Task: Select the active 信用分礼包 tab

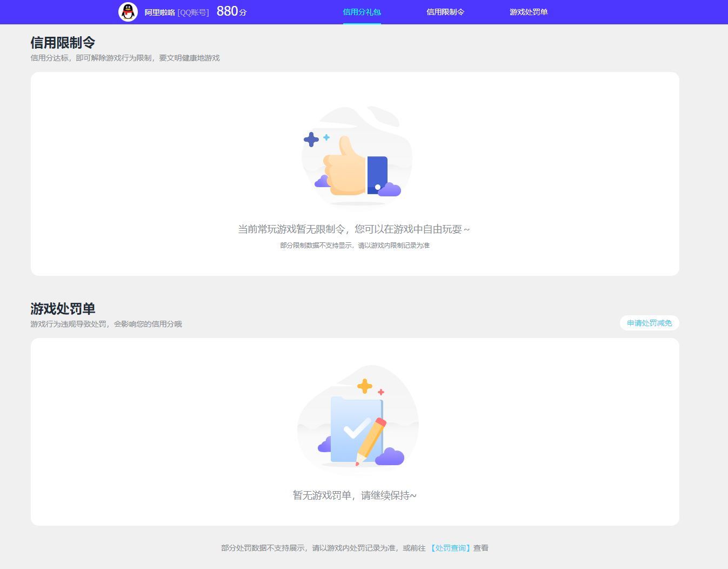Action: click(362, 11)
